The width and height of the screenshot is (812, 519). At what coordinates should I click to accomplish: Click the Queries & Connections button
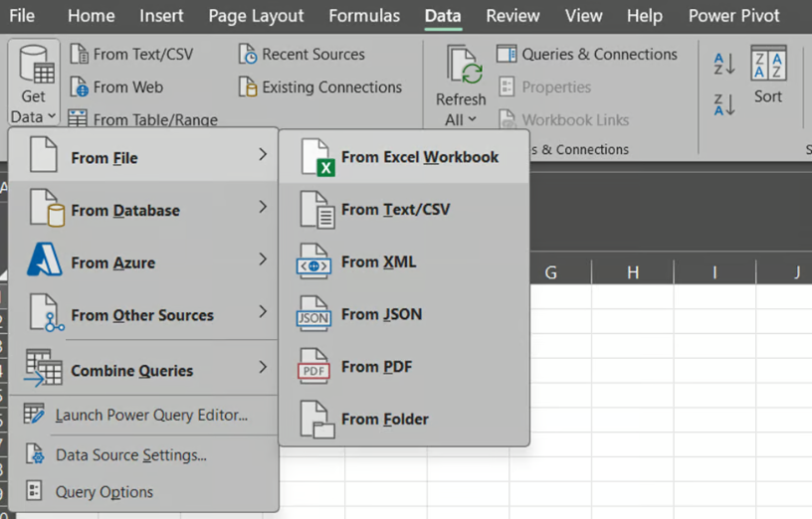(x=587, y=55)
